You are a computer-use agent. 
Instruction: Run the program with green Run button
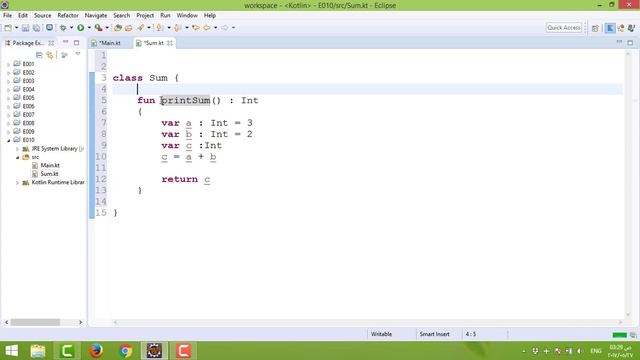80,28
